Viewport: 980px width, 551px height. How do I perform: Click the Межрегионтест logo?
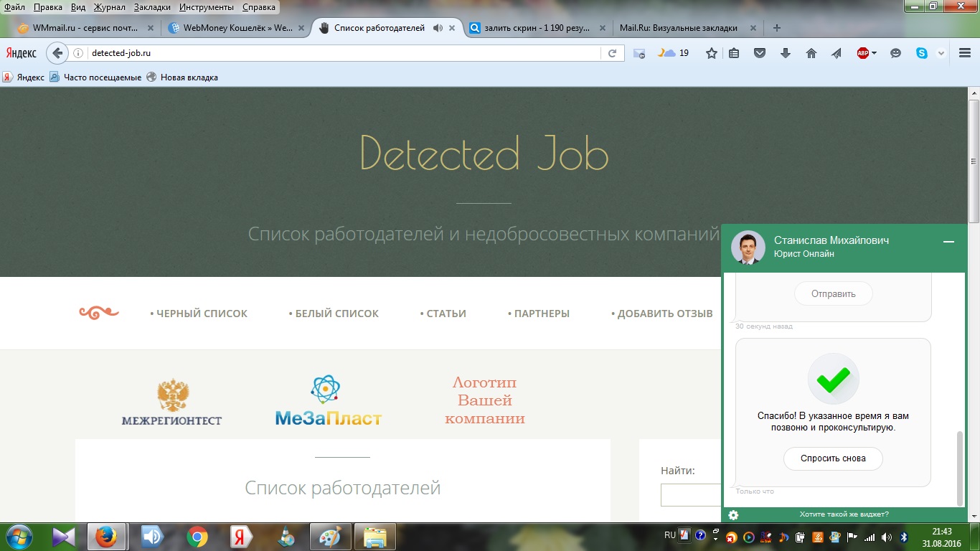[172, 402]
